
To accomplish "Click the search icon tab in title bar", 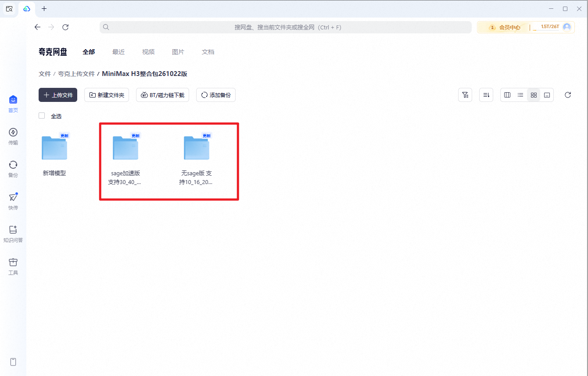I will tap(9, 9).
